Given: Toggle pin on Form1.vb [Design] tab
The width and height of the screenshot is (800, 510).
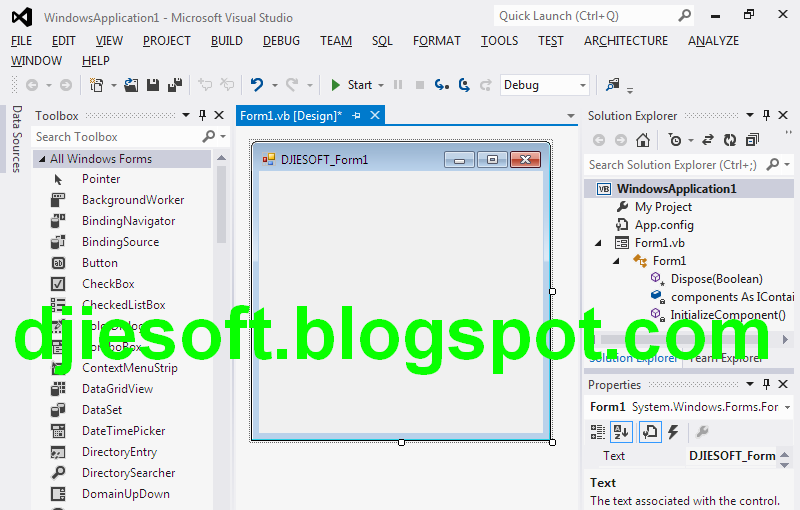Looking at the screenshot, I should coord(357,116).
